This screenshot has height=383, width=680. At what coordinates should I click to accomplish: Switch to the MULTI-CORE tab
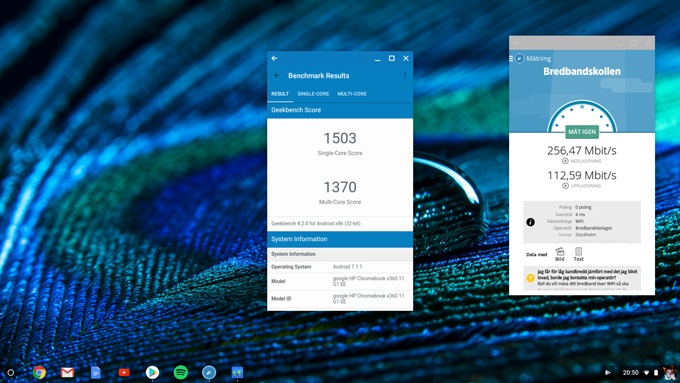[352, 94]
